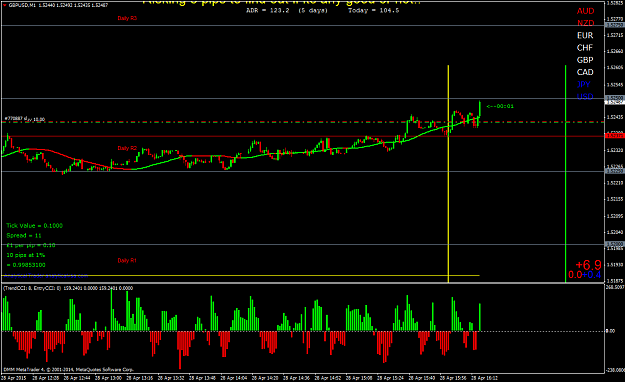Viewport: 625px width, 382px height.
Task: Click the 'Daily R2' pivot label
Action: pyautogui.click(x=127, y=148)
